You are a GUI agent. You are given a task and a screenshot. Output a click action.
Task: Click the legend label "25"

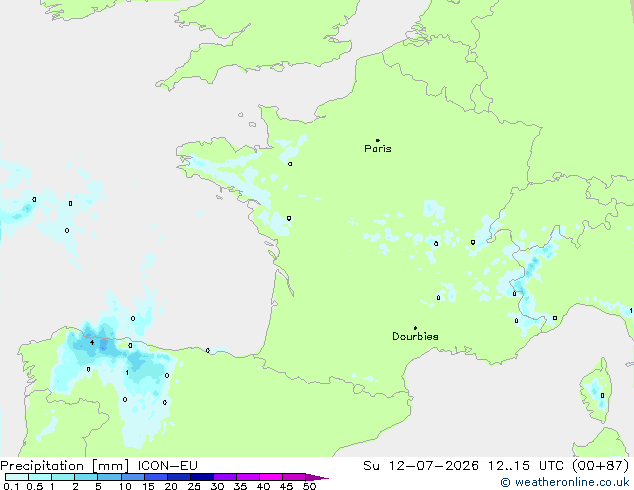click(194, 486)
